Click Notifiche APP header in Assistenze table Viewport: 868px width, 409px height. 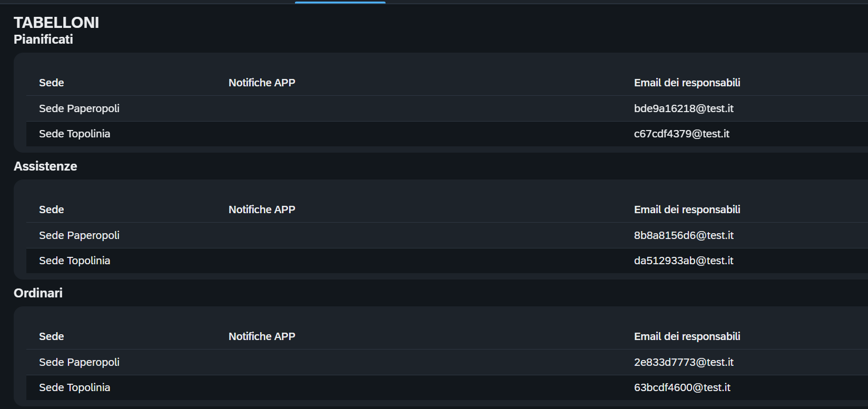(262, 210)
